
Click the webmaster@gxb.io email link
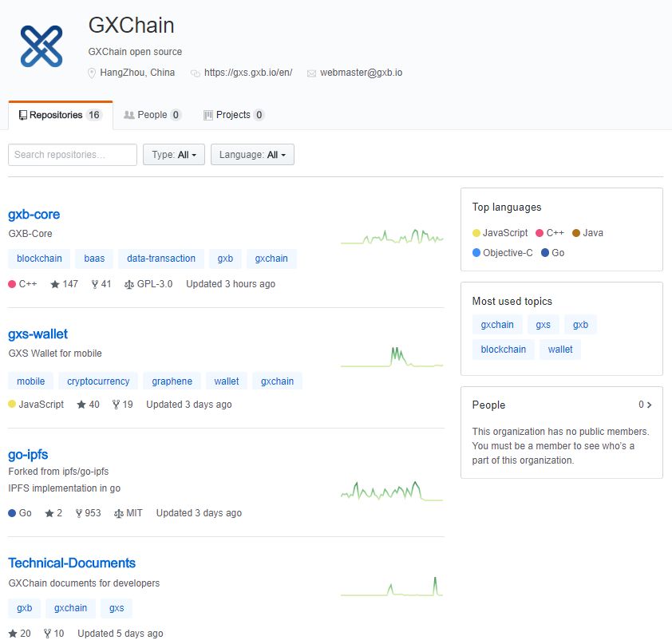(361, 73)
